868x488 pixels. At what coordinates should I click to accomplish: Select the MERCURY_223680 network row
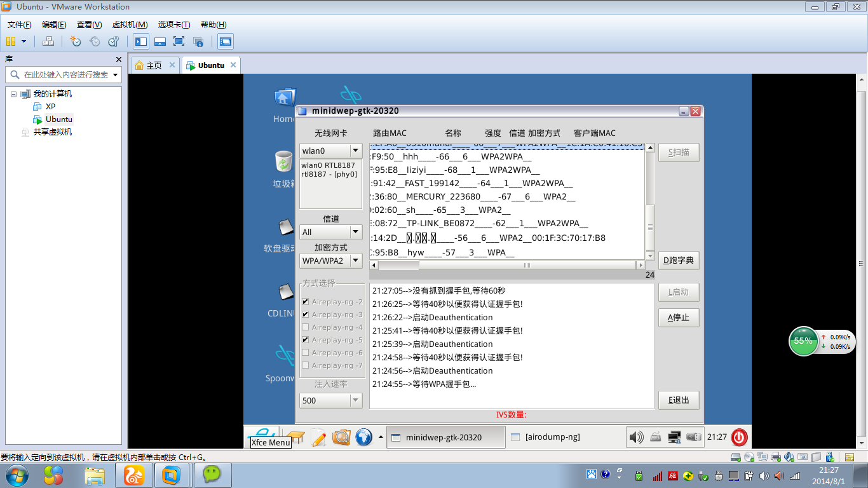(507, 197)
